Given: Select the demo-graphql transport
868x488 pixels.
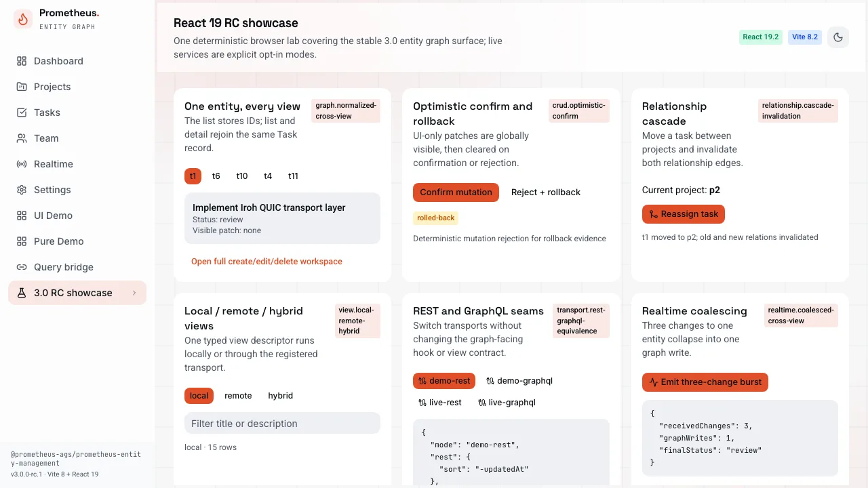Looking at the screenshot, I should (x=519, y=381).
